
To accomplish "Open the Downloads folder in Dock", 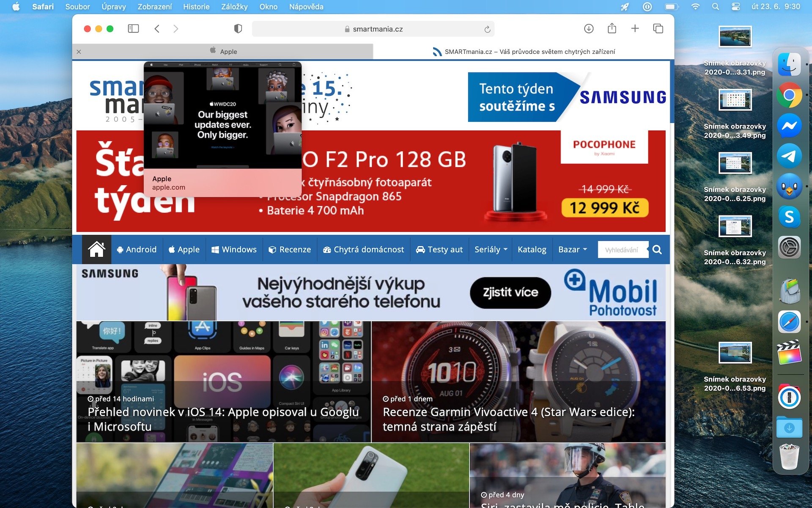I will point(789,428).
